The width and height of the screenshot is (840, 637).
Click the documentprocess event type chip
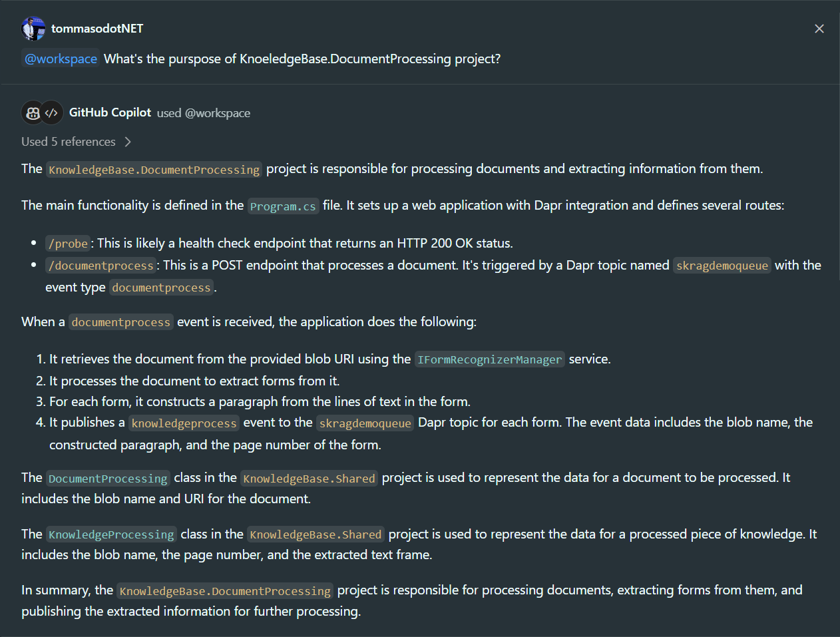pyautogui.click(x=161, y=287)
